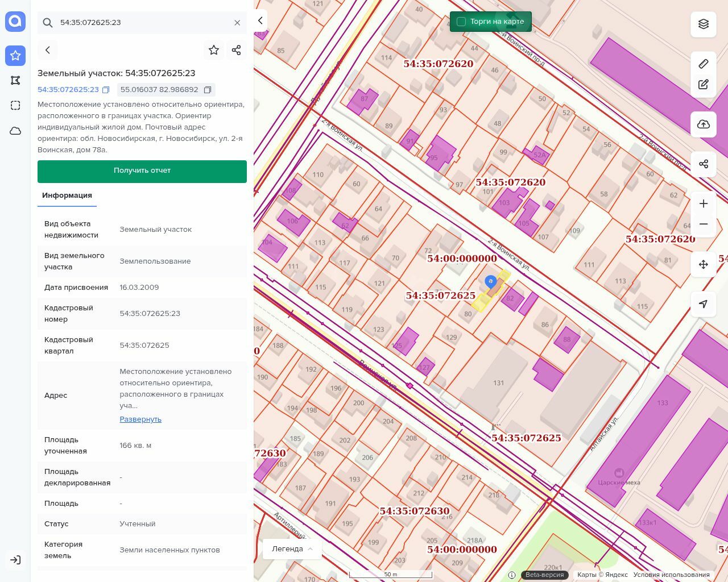Screen dimensions: 728x582
Task: Click the Получить отчет button
Action: point(142,171)
